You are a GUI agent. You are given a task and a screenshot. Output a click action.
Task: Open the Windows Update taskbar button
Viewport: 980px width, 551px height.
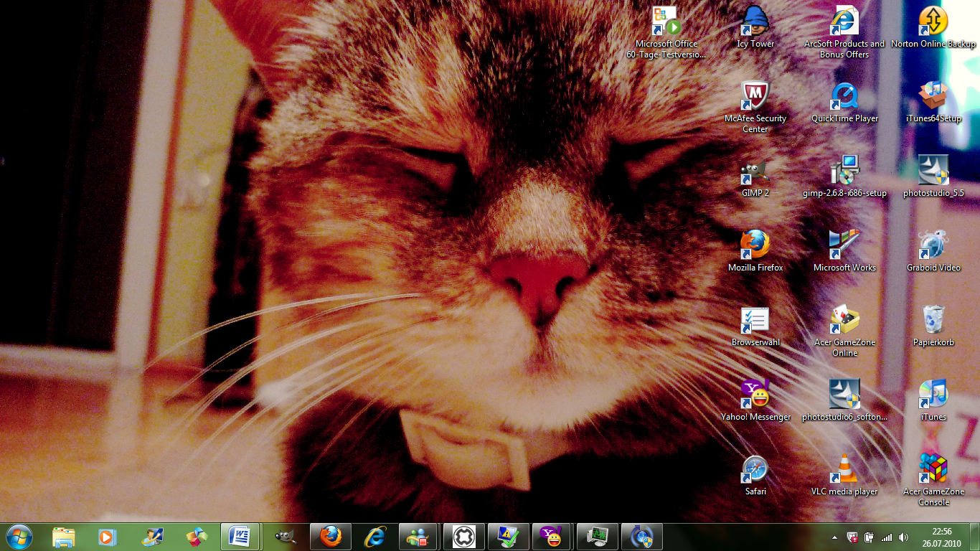point(642,537)
